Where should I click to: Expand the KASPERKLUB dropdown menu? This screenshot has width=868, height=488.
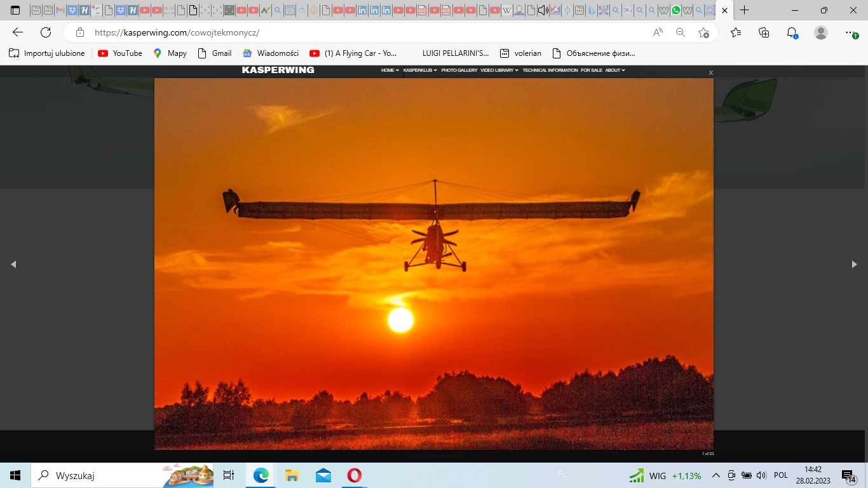coord(420,71)
